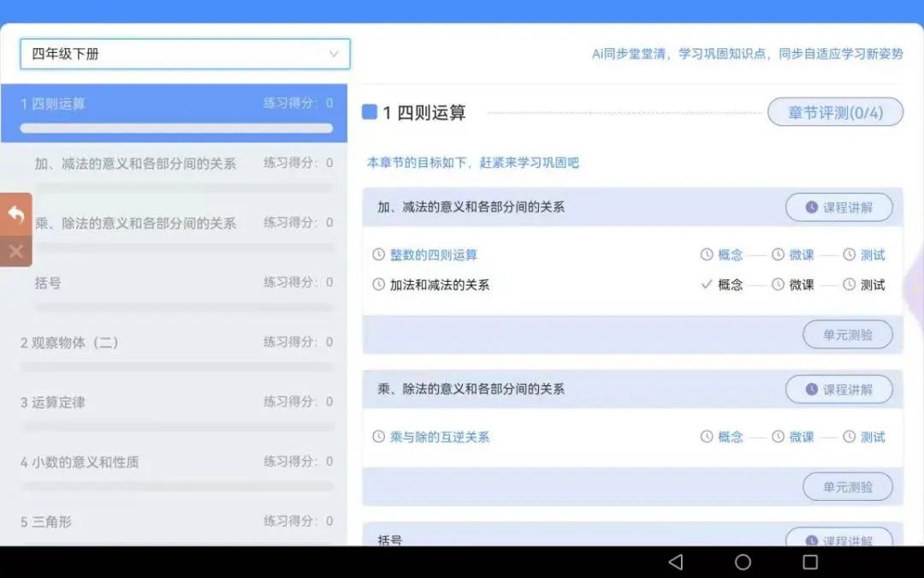Click 单元测验 under the 乘、除法 section
The width and height of the screenshot is (924, 578).
point(847,486)
